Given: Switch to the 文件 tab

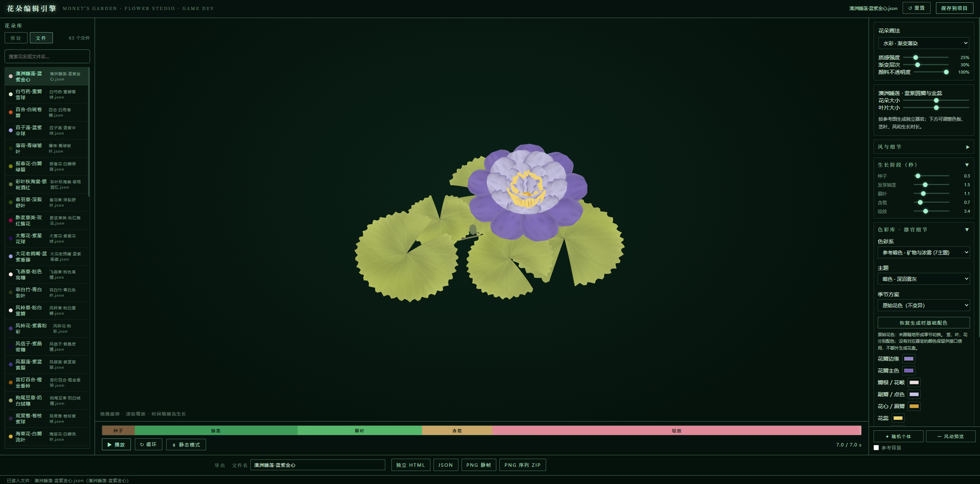Looking at the screenshot, I should pos(41,38).
